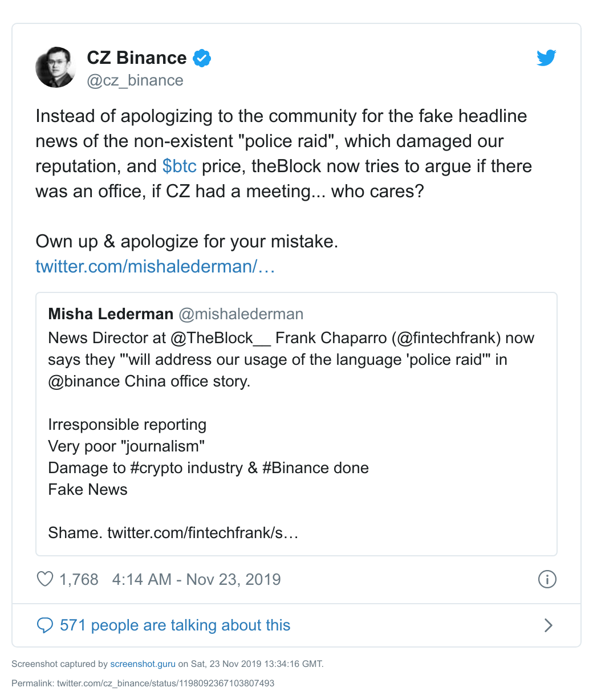Image resolution: width=593 pixels, height=700 pixels.
Task: Click the speech bubble reply icon
Action: tap(44, 625)
